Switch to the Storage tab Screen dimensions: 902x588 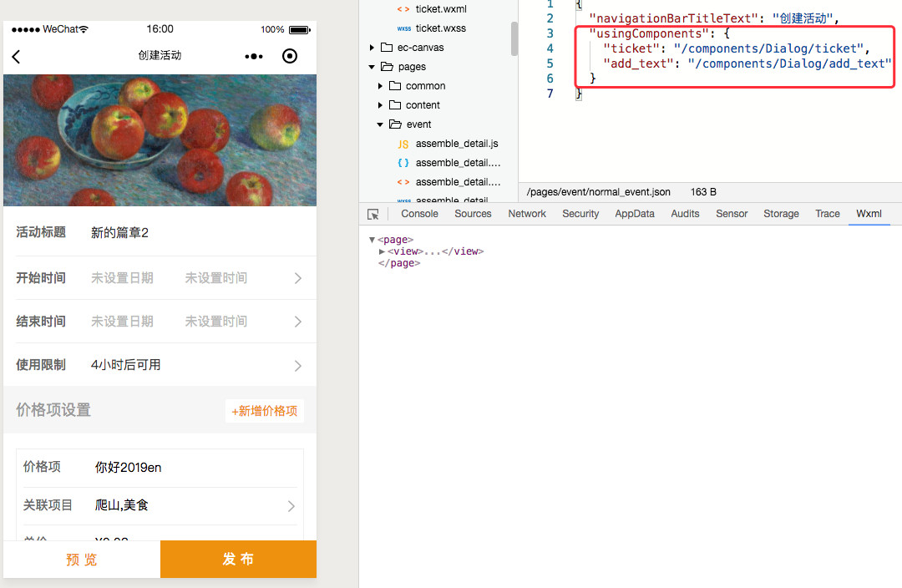point(781,214)
